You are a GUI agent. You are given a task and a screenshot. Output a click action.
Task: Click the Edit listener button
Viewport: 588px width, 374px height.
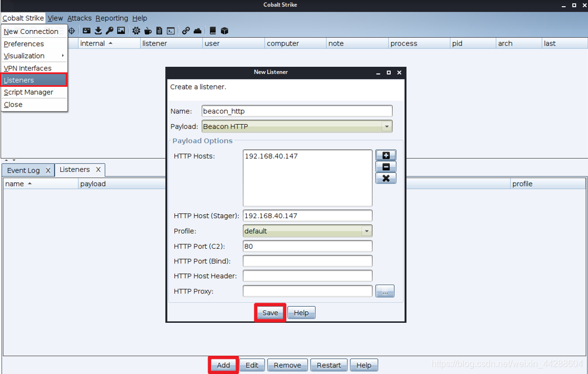pos(252,365)
